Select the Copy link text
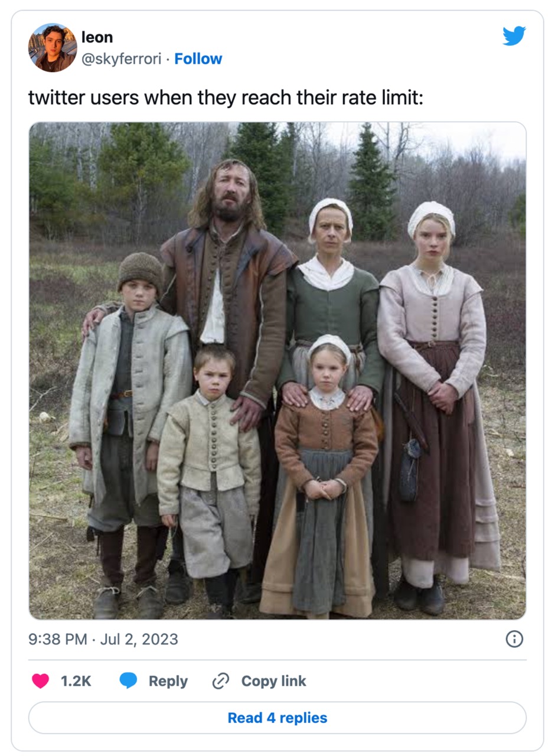This screenshot has width=555, height=756. pyautogui.click(x=274, y=681)
